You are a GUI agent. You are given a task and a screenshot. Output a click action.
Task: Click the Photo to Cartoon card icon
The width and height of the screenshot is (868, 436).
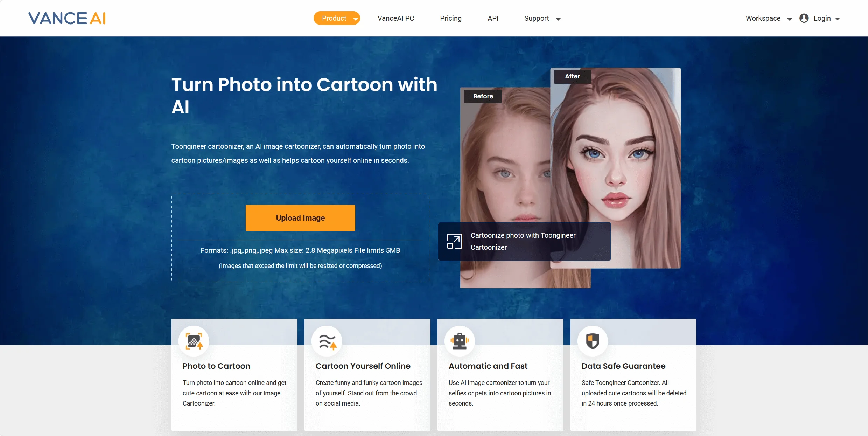[x=194, y=341]
